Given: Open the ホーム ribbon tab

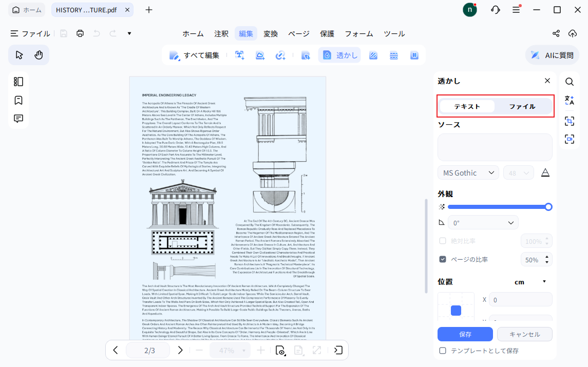Looking at the screenshot, I should click(x=193, y=33).
